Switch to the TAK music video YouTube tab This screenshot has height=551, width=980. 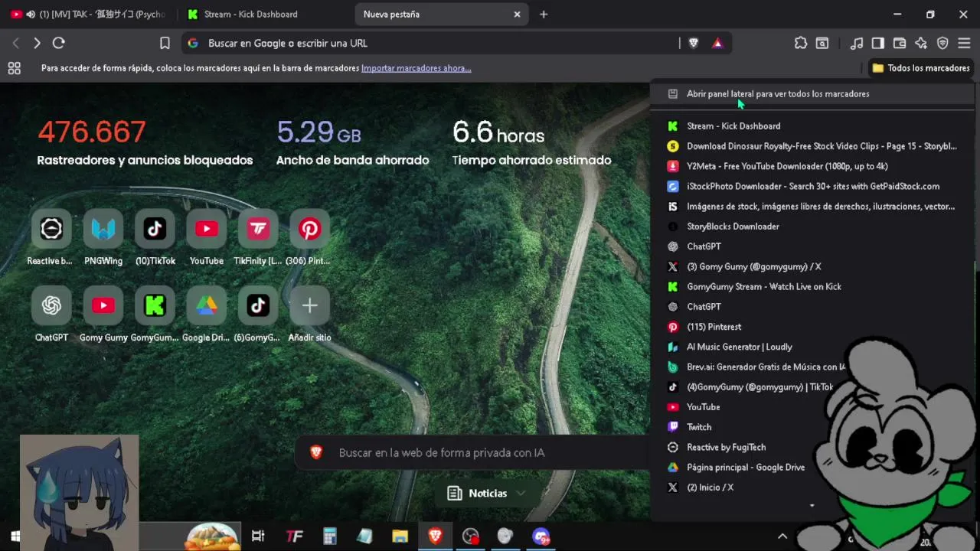tap(88, 14)
